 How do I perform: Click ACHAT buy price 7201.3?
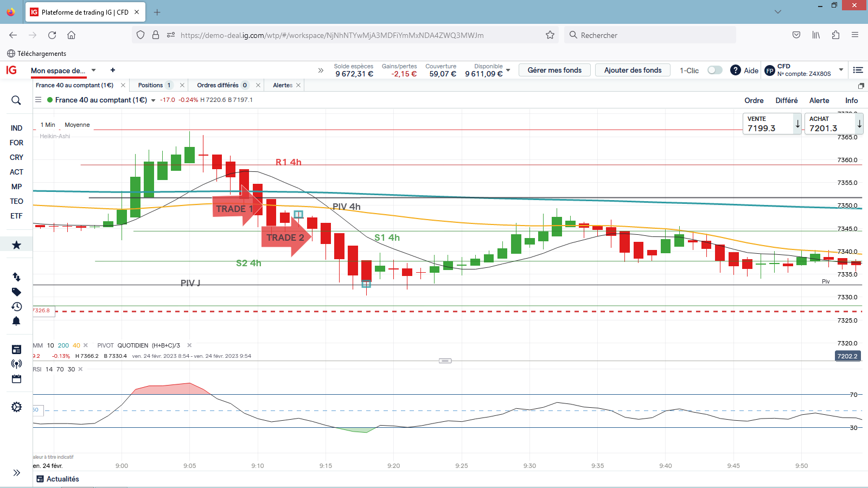833,124
